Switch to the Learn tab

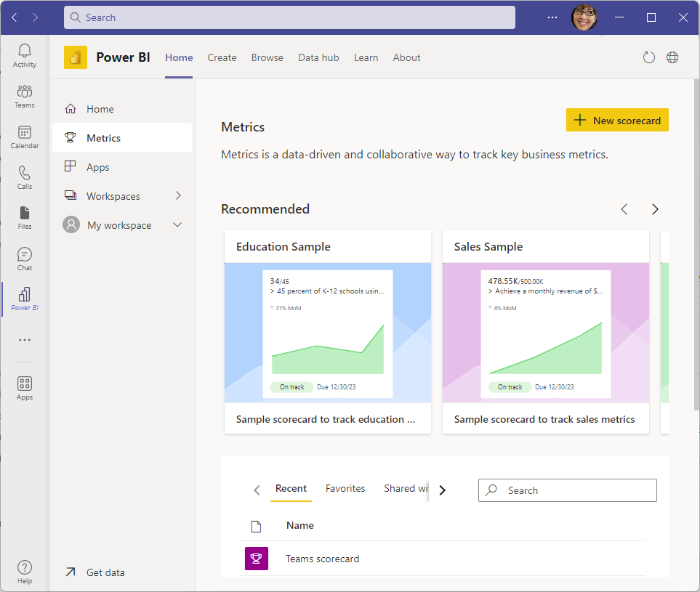366,57
